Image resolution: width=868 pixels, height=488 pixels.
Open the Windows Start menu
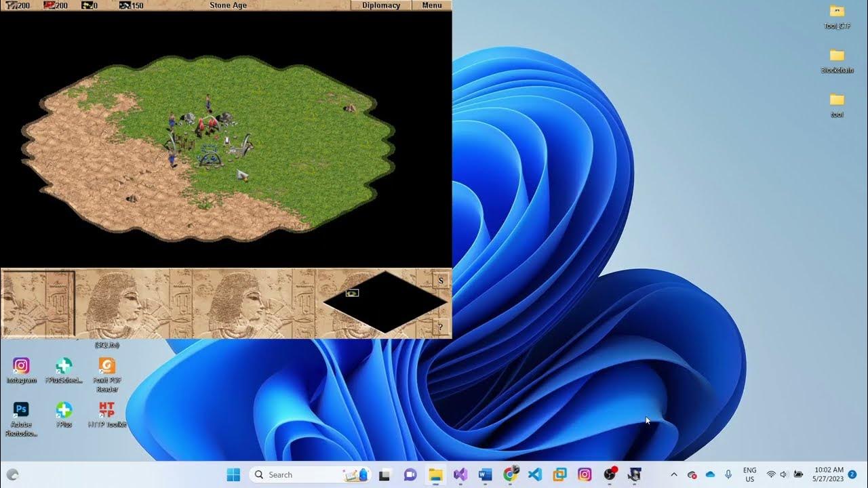click(x=233, y=474)
